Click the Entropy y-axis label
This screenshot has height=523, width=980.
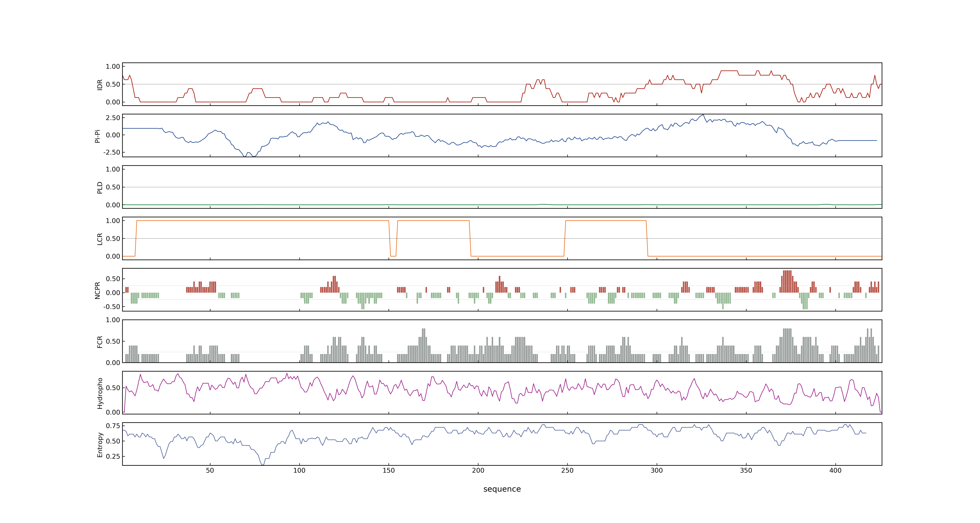[100, 444]
